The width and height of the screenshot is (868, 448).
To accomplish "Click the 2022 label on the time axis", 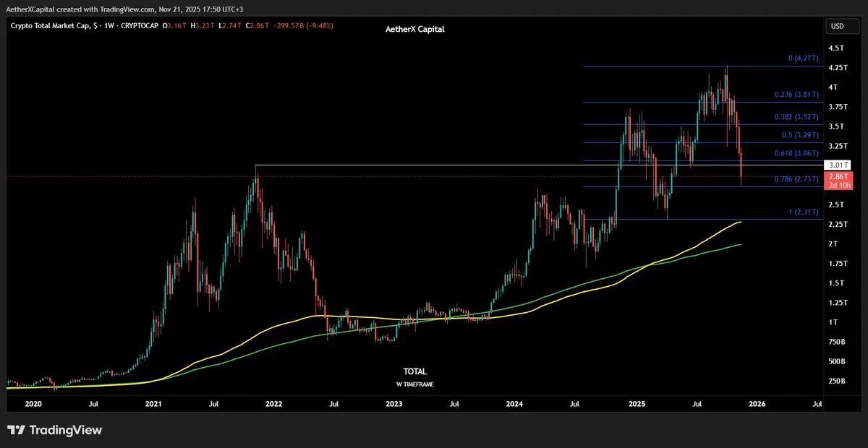I will click(273, 405).
